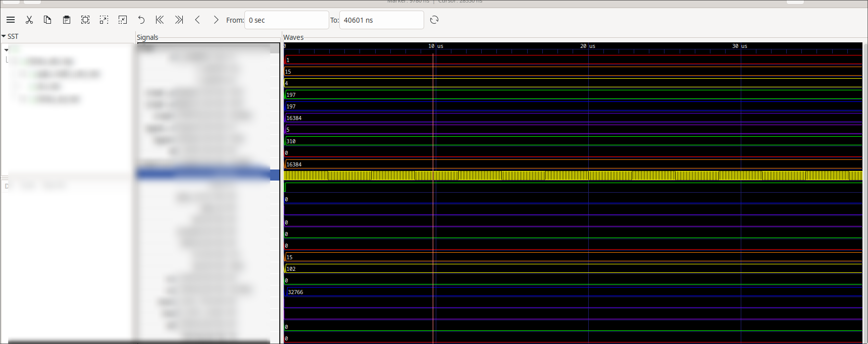
Task: Jump to the end of the waveform
Action: tap(179, 20)
